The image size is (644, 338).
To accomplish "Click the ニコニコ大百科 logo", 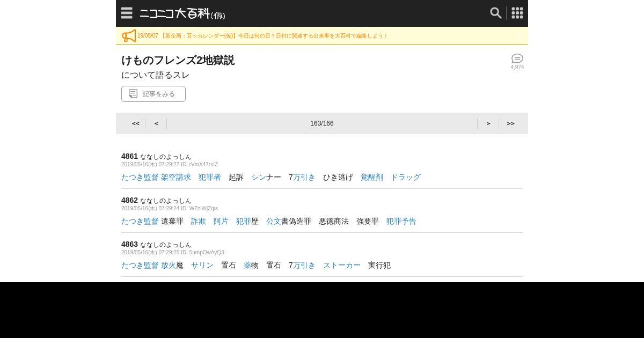I will (x=182, y=13).
